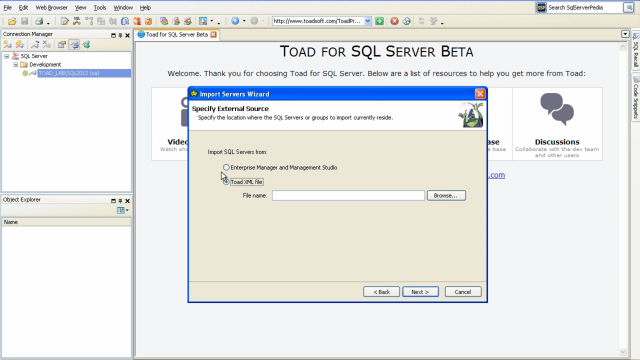The width and height of the screenshot is (640, 360).
Task: Click the Discussions speech bubbles card
Action: point(557,124)
